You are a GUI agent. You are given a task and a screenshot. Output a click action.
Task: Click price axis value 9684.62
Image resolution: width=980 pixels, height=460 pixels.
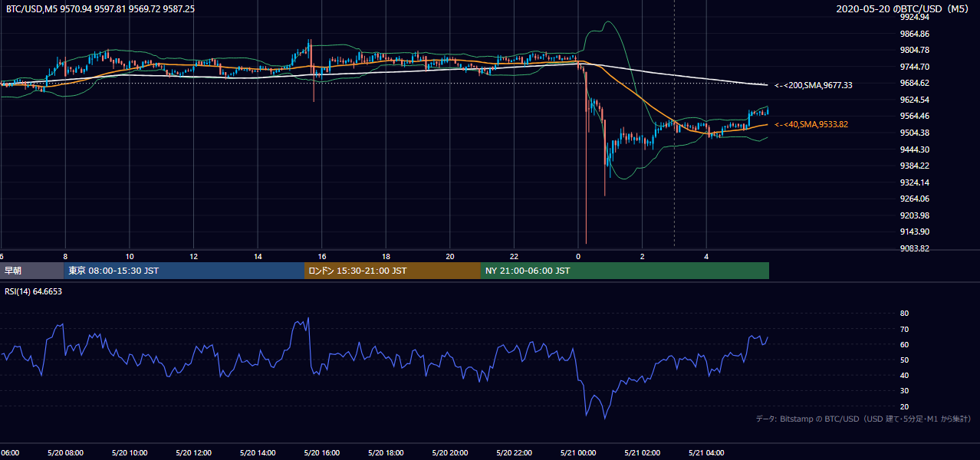(915, 83)
